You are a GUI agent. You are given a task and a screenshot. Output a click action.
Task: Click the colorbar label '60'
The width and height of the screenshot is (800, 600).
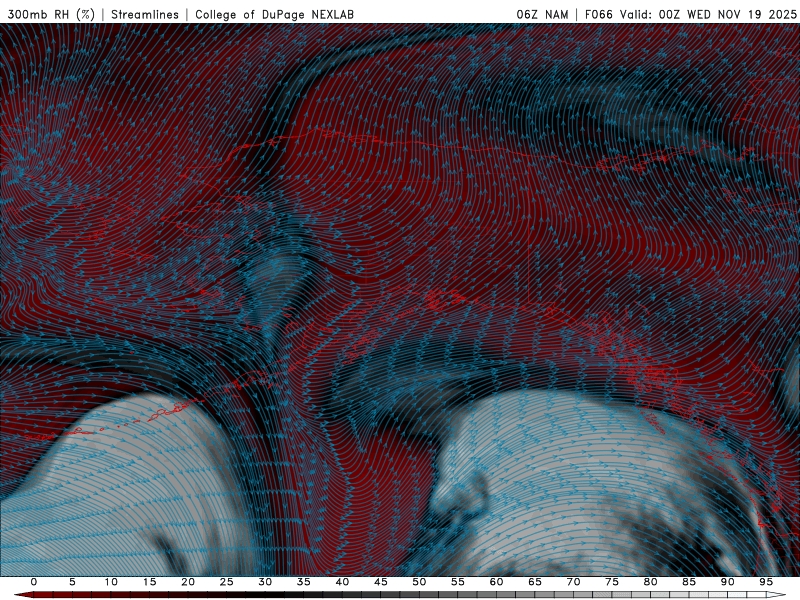click(496, 582)
